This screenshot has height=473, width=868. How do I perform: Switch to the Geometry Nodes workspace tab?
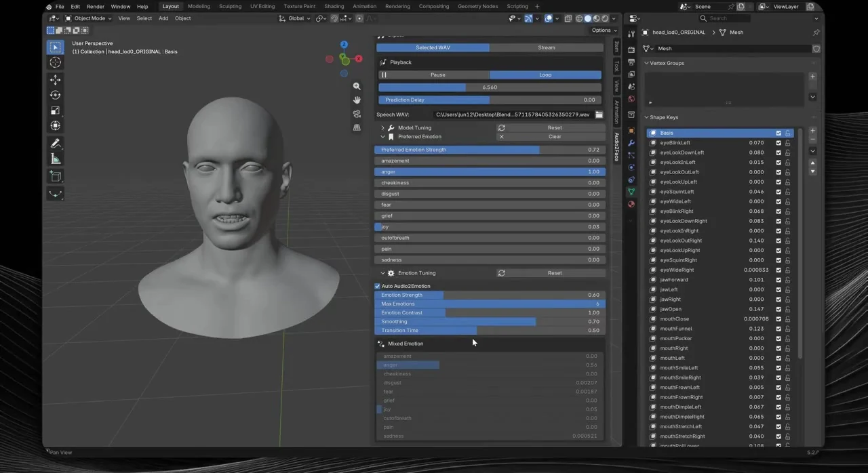[x=477, y=6]
